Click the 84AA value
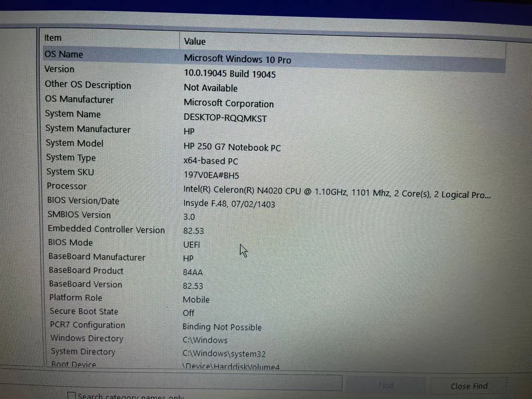The image size is (532, 399). 193,272
